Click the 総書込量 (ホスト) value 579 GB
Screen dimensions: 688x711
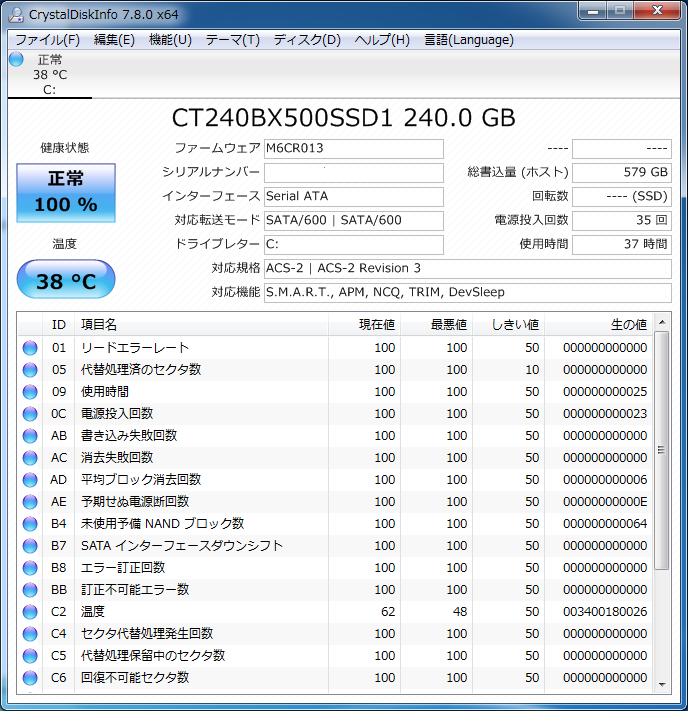point(622,173)
